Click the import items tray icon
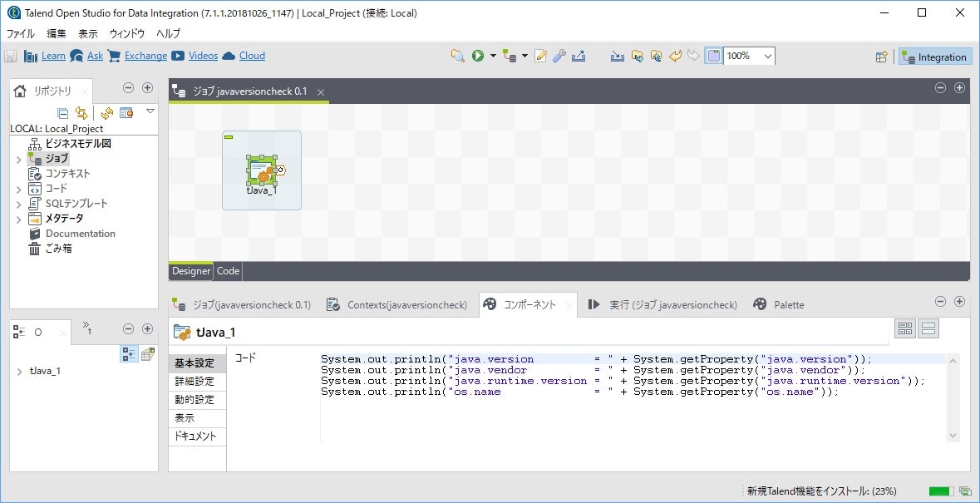This screenshot has height=503, width=980. (618, 57)
